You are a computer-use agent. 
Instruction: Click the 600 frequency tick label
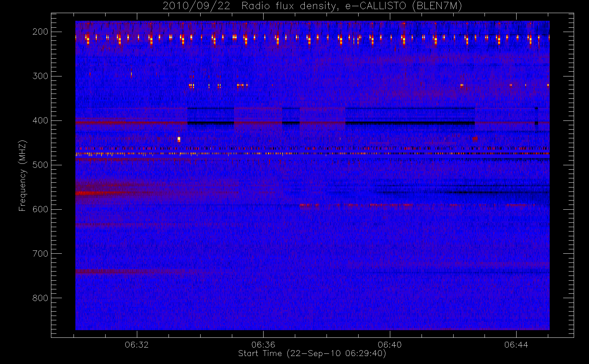tap(40, 209)
